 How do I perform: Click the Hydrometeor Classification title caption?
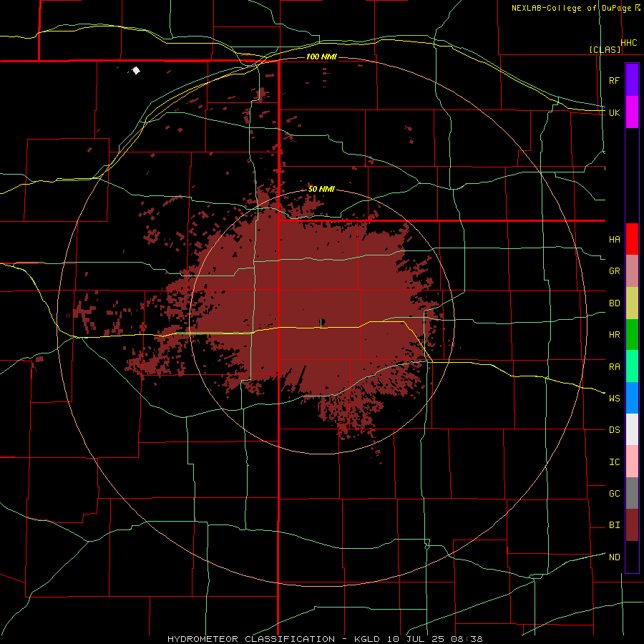325,639
